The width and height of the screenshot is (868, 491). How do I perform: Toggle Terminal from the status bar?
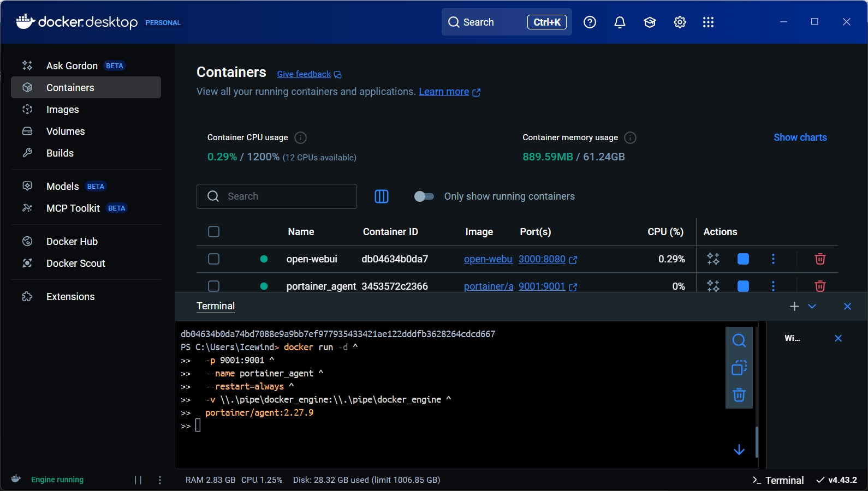click(x=778, y=480)
